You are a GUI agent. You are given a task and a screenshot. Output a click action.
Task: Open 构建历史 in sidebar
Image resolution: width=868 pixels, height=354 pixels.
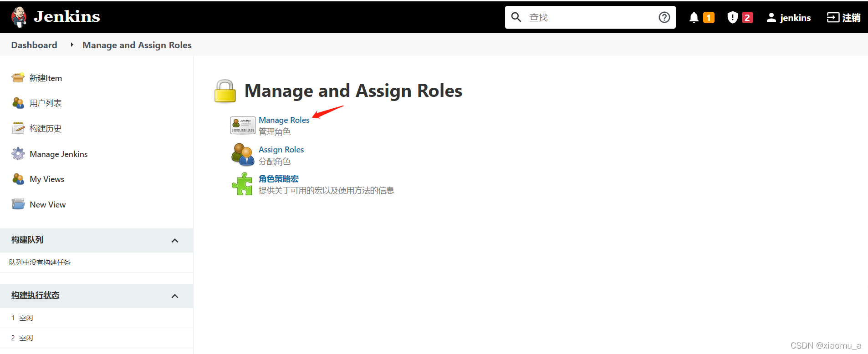(x=46, y=129)
